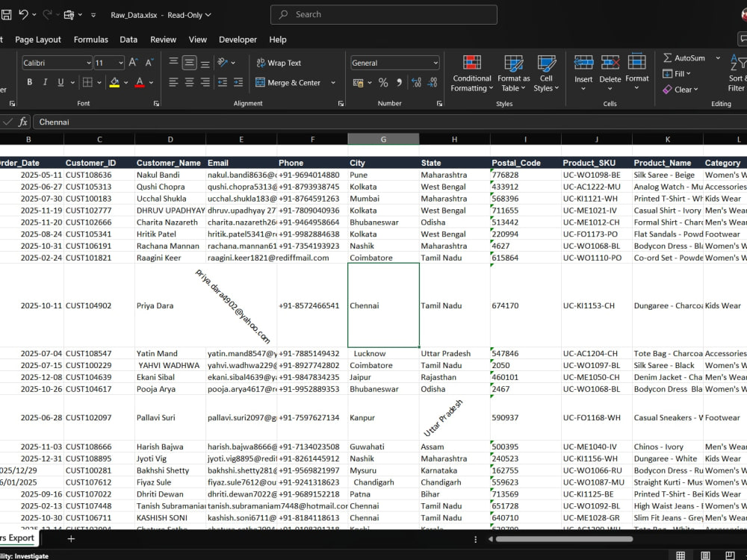Image resolution: width=747 pixels, height=560 pixels.
Task: Decrease indent icon
Action: (x=223, y=82)
